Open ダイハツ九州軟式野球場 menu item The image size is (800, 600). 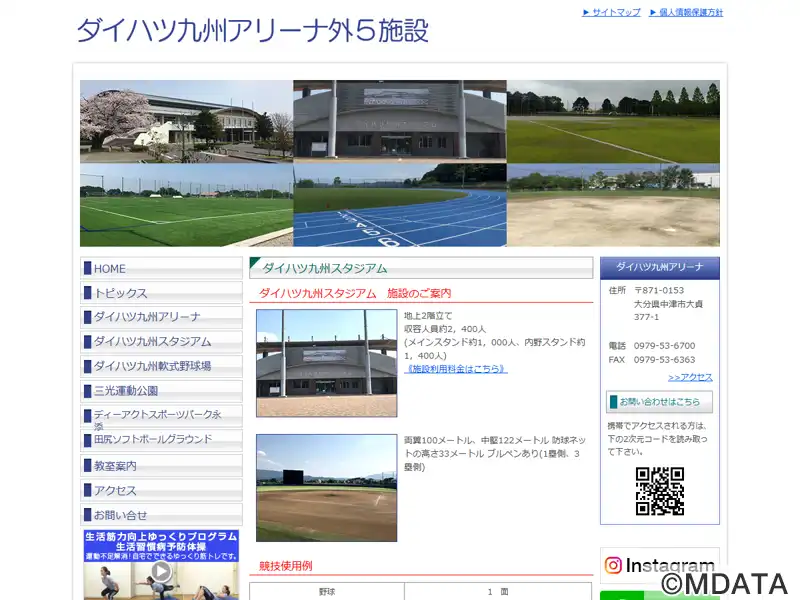161,366
